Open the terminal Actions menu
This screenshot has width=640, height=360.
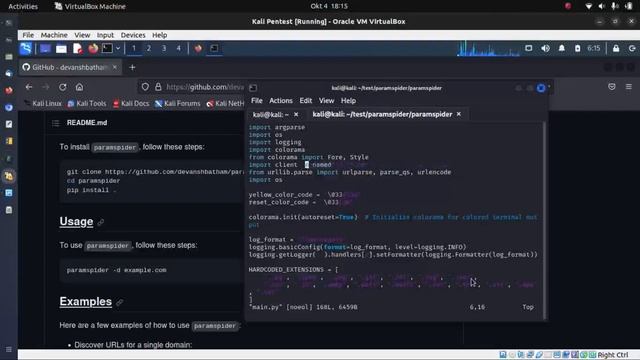click(x=281, y=100)
